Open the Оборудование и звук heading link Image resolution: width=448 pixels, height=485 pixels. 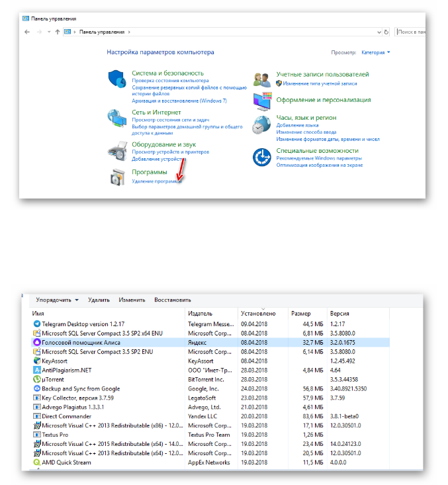coord(163,144)
